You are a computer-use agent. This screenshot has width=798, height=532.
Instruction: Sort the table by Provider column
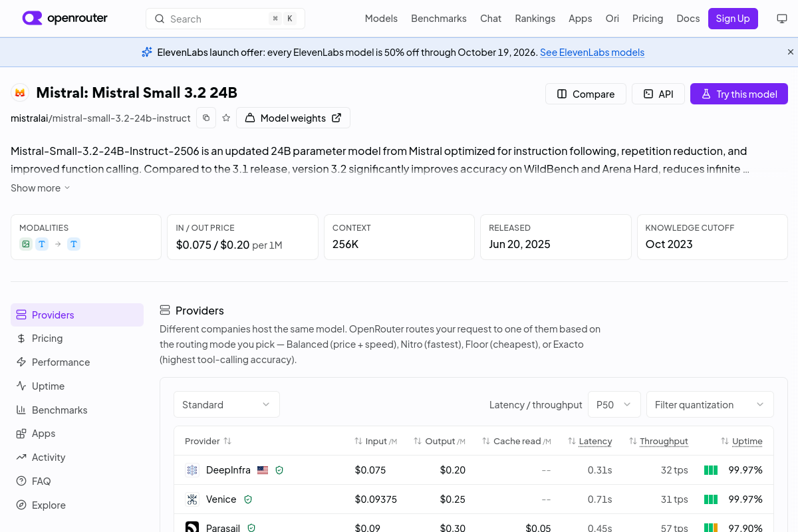coord(208,441)
